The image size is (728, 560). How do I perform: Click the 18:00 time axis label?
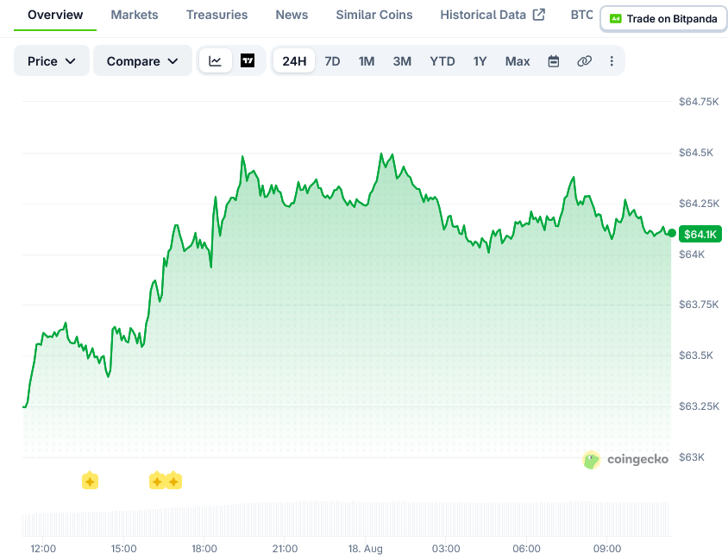[204, 549]
